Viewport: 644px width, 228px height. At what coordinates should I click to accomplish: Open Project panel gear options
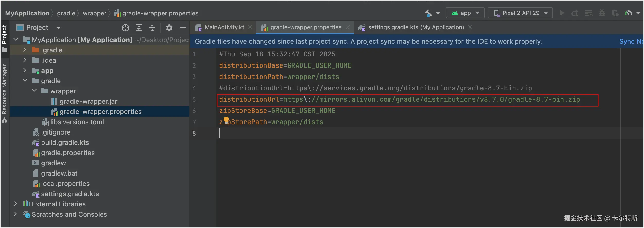169,28
